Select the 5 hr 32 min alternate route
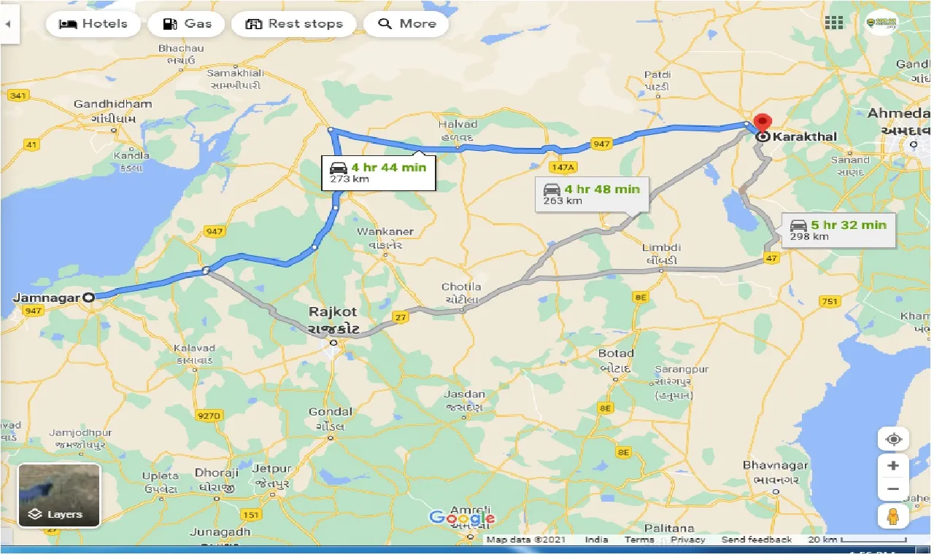The height and width of the screenshot is (560, 934). 838,230
